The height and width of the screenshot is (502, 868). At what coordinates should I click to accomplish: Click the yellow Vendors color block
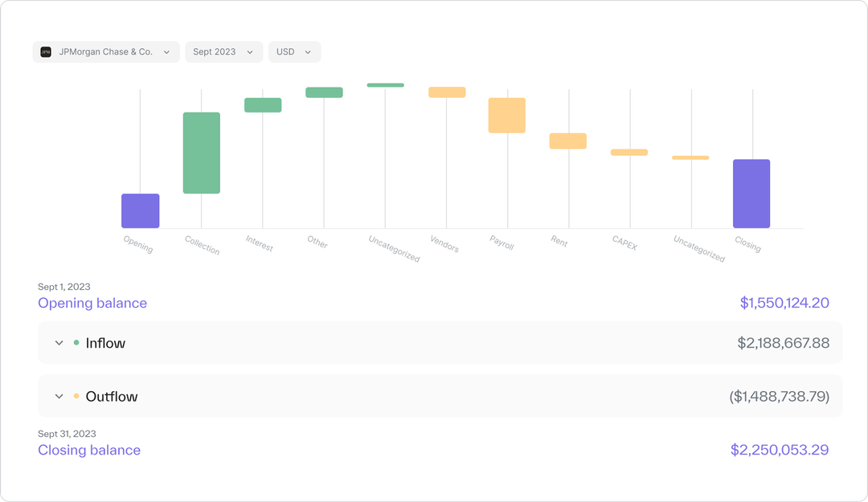tap(447, 92)
